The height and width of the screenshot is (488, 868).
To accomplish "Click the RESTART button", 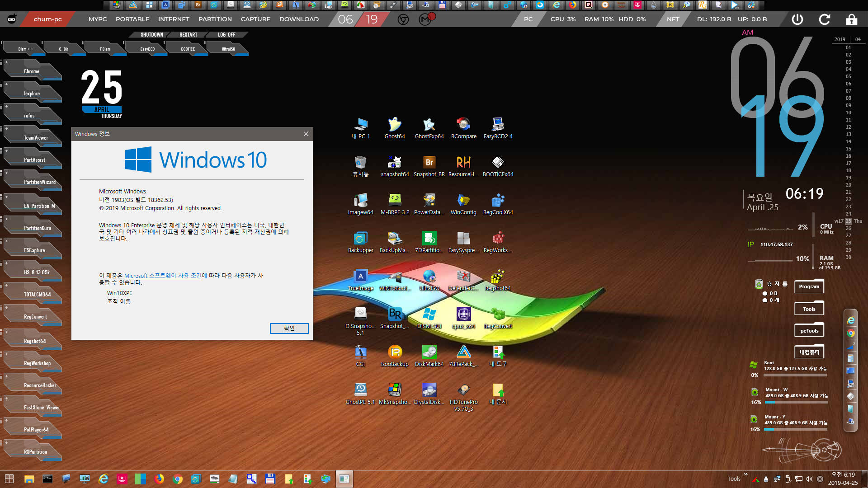I will point(188,35).
